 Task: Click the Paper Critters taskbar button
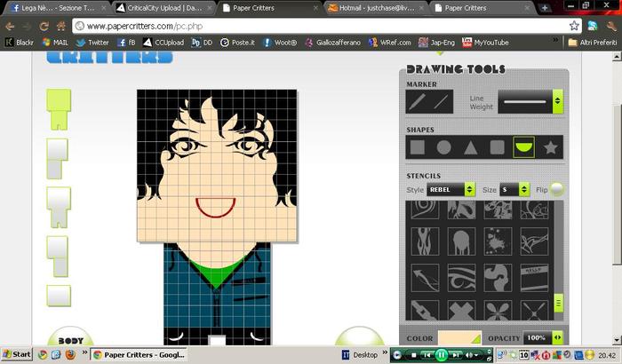(x=139, y=355)
